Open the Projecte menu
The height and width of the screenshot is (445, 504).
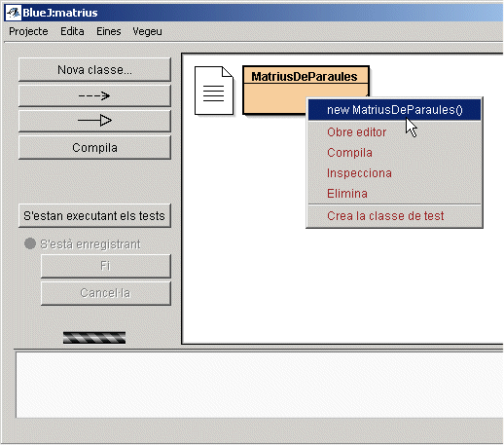[28, 31]
